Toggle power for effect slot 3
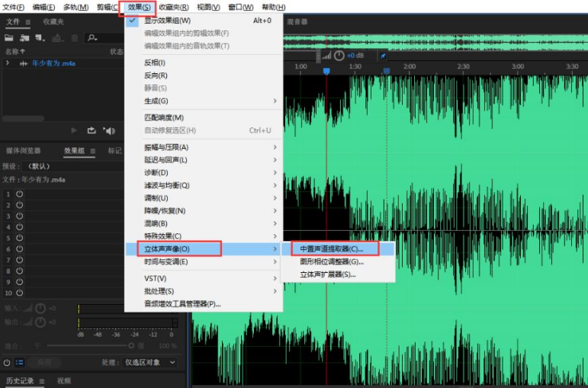588x388 pixels. [20, 216]
